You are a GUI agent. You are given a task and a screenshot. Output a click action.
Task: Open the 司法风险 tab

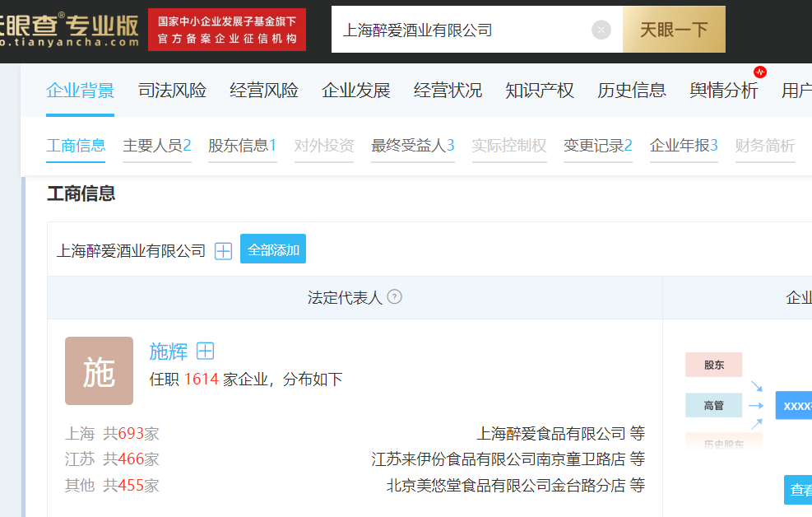click(172, 91)
